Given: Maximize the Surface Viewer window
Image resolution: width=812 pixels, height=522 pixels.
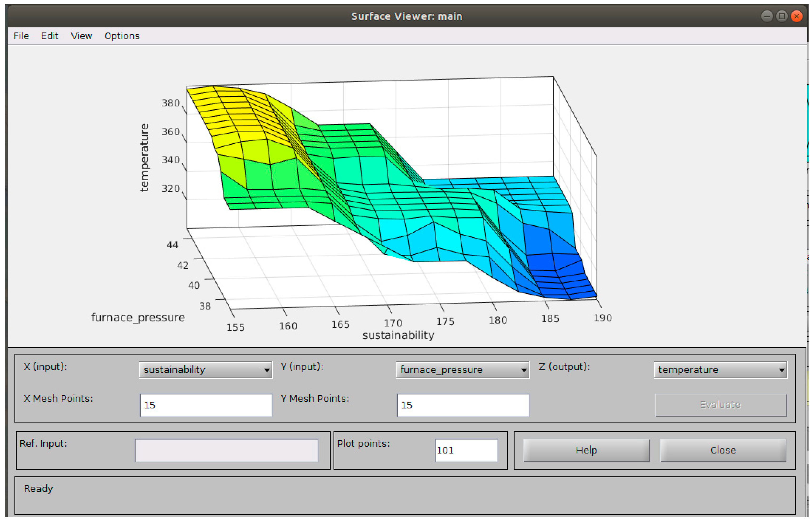Looking at the screenshot, I should [x=782, y=16].
